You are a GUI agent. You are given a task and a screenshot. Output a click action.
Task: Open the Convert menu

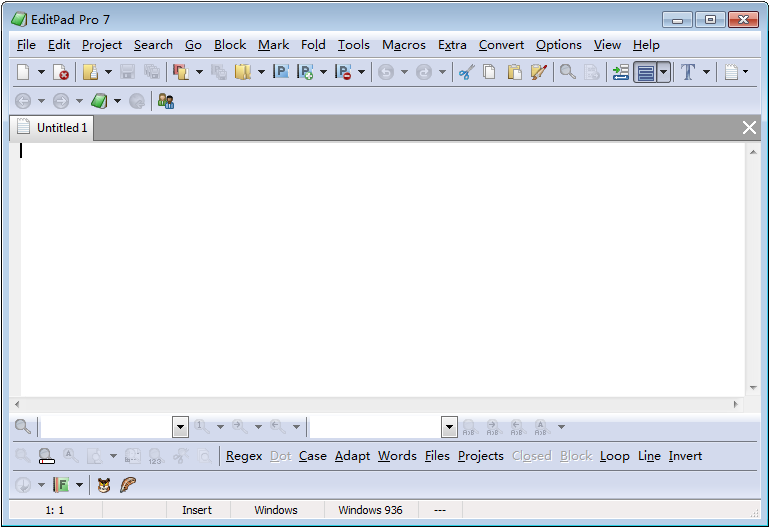501,45
